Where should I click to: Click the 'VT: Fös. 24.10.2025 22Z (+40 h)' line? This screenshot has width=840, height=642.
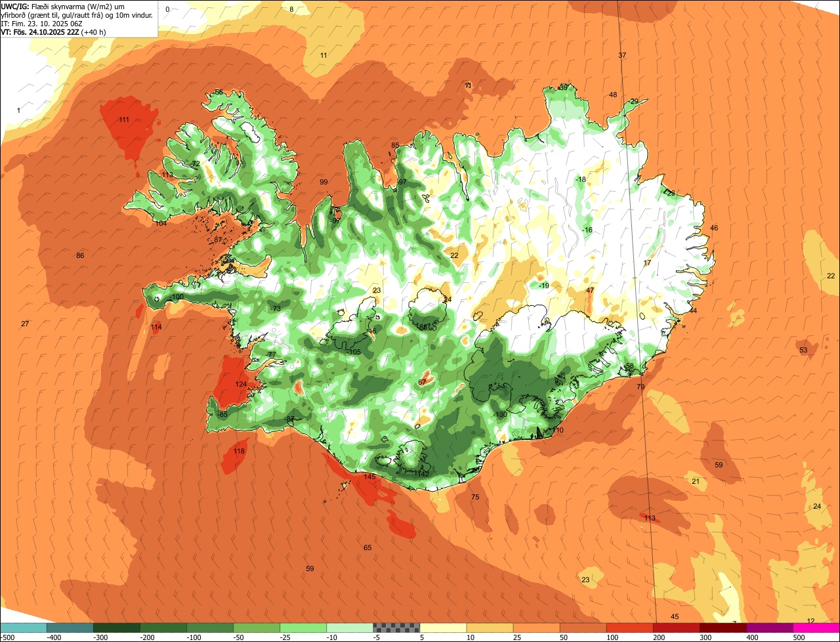54,32
